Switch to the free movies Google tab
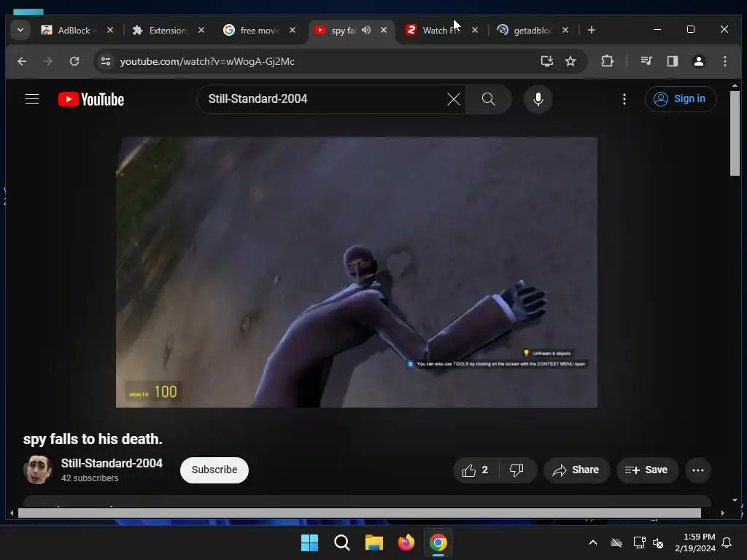 click(259, 31)
